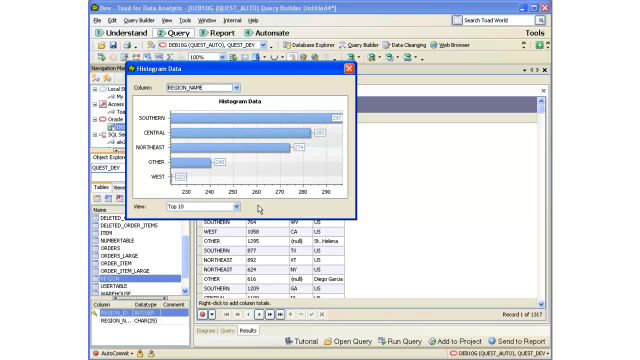
Task: Switch to the Diagram tab
Action: (206, 331)
